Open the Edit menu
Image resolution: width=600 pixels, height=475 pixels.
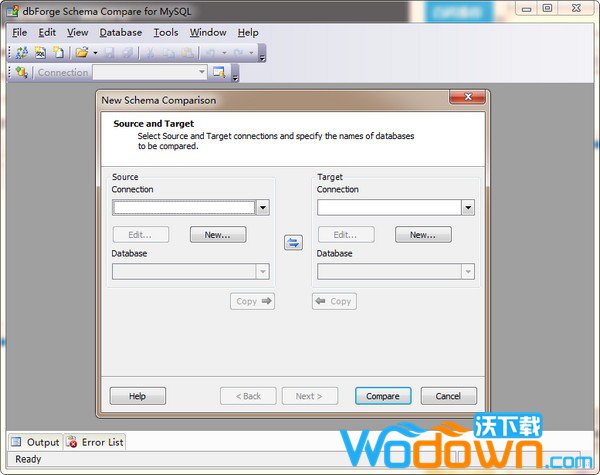(47, 33)
